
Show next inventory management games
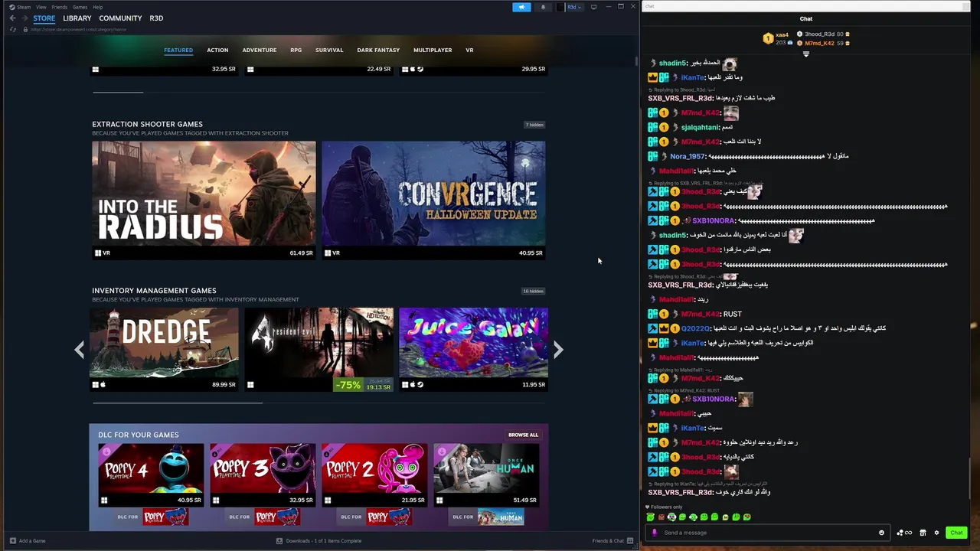[x=558, y=350]
